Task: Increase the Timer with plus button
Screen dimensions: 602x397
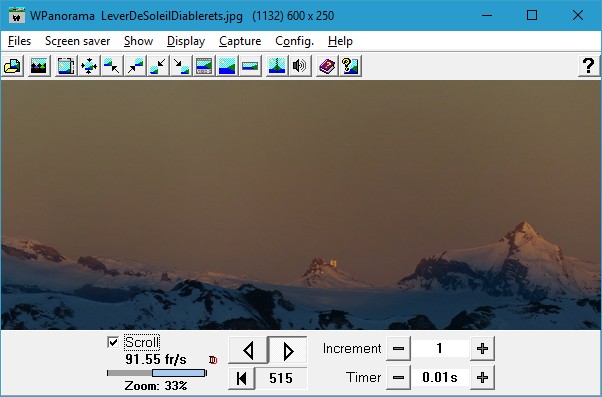Action: tap(482, 377)
